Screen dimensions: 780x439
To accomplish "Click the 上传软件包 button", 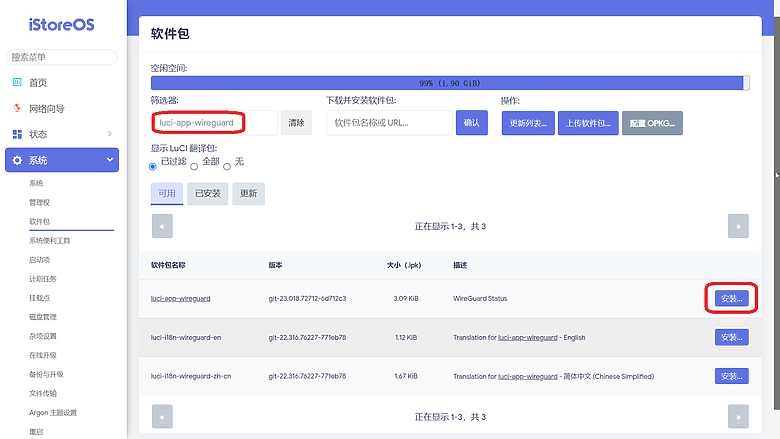I will [x=588, y=123].
